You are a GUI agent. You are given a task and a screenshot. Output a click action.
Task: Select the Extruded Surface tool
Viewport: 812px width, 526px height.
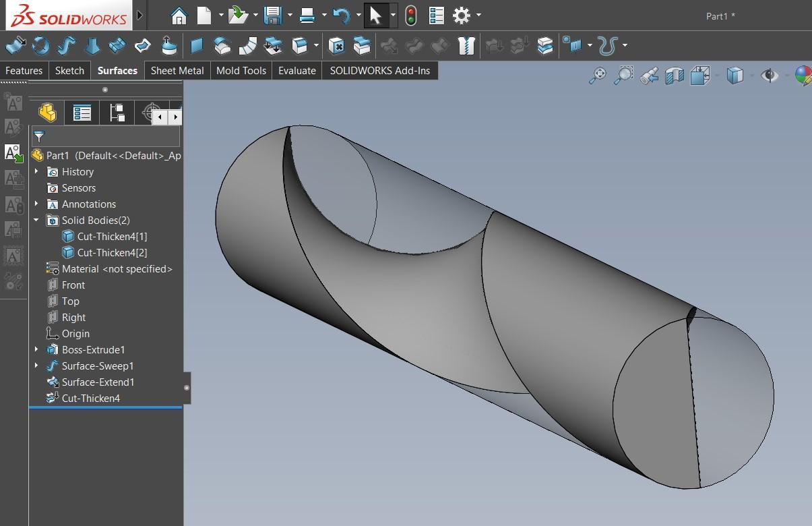[x=15, y=46]
